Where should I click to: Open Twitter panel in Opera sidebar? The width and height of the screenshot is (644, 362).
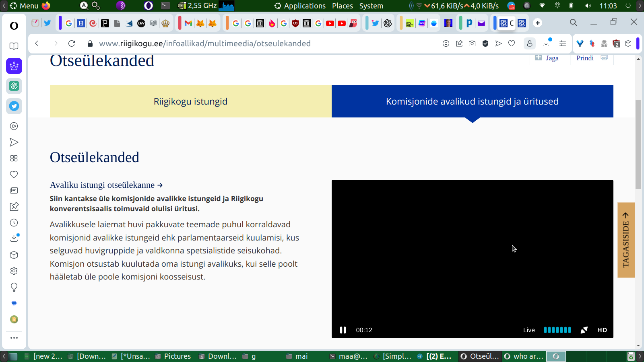(14, 106)
